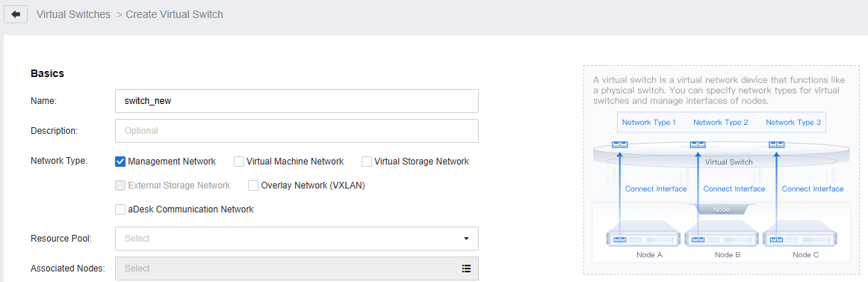Screen dimensions: 868x282
Task: Click the port icon under Network Type 3
Action: (x=776, y=144)
